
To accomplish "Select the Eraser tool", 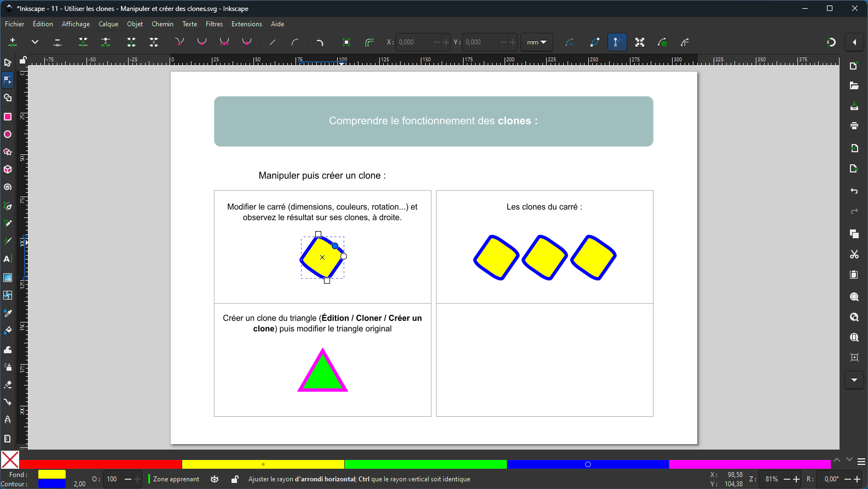I will (8, 384).
